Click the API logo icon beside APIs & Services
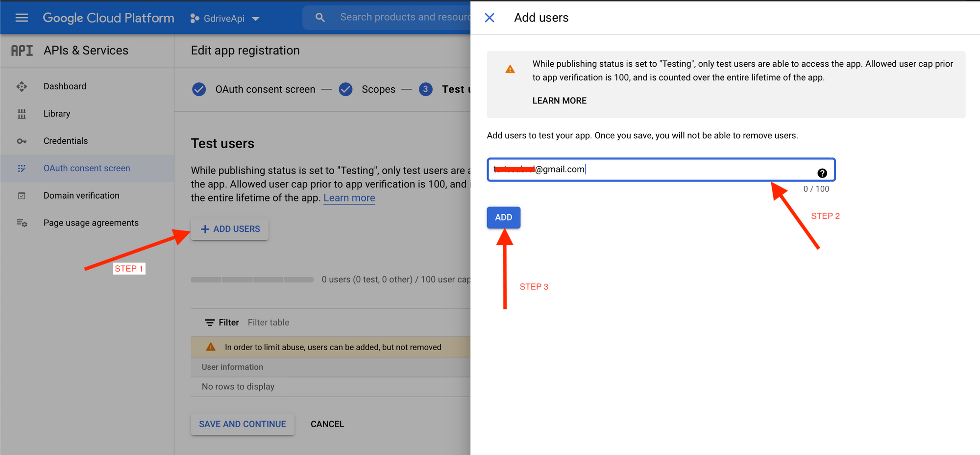Screen dimensions: 980x455 (x=22, y=51)
